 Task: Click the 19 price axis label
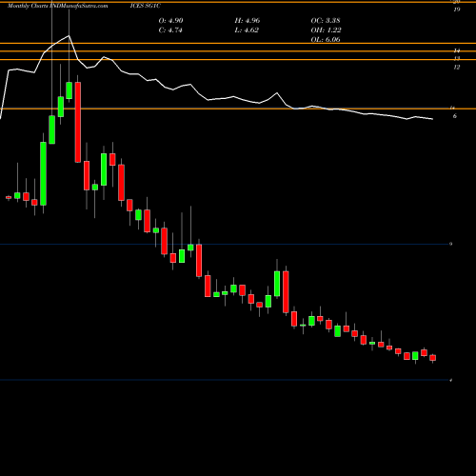pyautogui.click(x=456, y=10)
